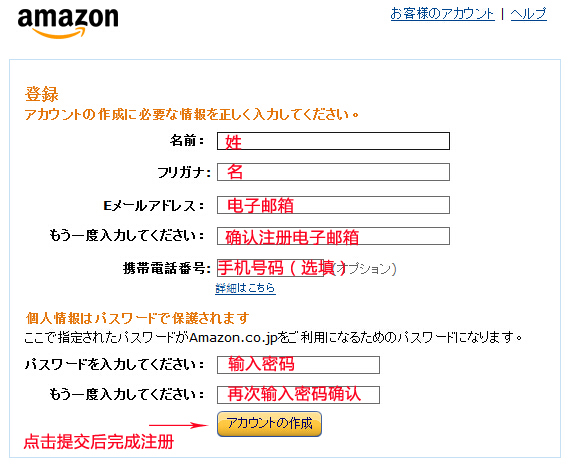Focus the password re-entry confirmation field
The width and height of the screenshot is (569, 467).
tap(298, 395)
